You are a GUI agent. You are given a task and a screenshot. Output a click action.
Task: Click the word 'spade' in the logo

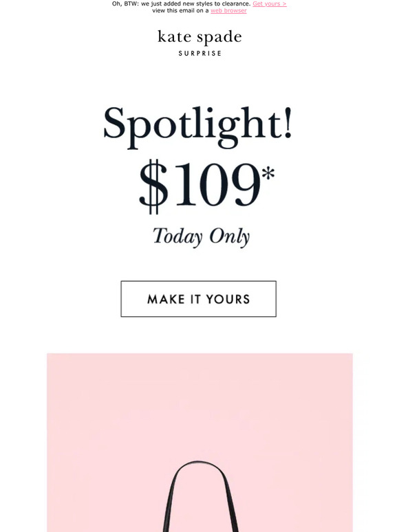pyautogui.click(x=219, y=37)
